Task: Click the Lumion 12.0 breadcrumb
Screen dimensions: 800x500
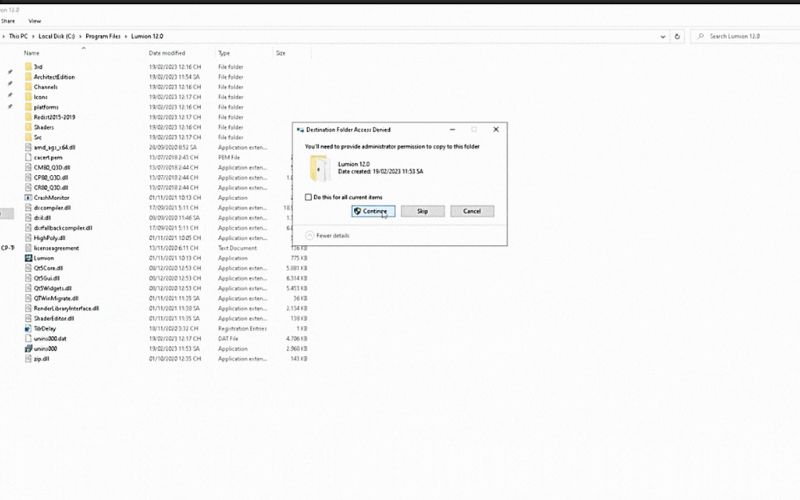Action: point(147,36)
